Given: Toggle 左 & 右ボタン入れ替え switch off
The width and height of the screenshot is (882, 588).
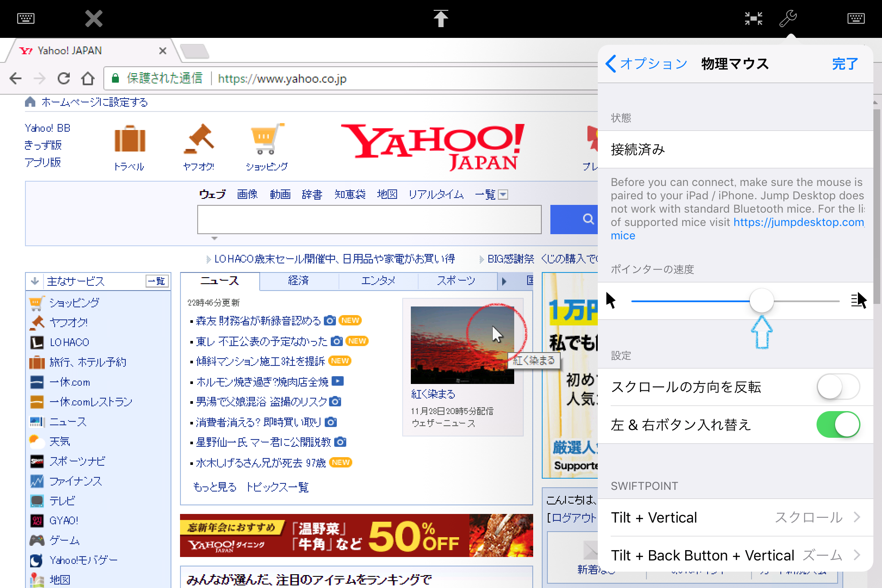Looking at the screenshot, I should 838,425.
